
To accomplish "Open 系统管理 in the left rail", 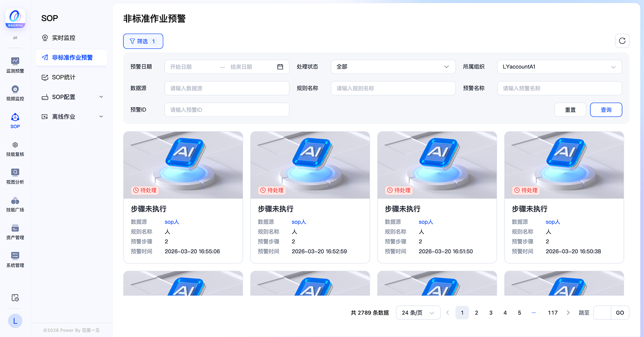I will (15, 259).
